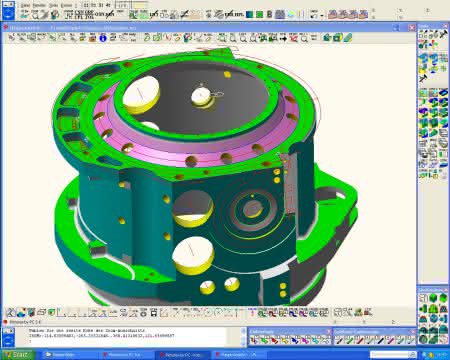The width and height of the screenshot is (450, 360).
Task: Click the yellow tool icon in the left floating panel
Action: click(284, 340)
